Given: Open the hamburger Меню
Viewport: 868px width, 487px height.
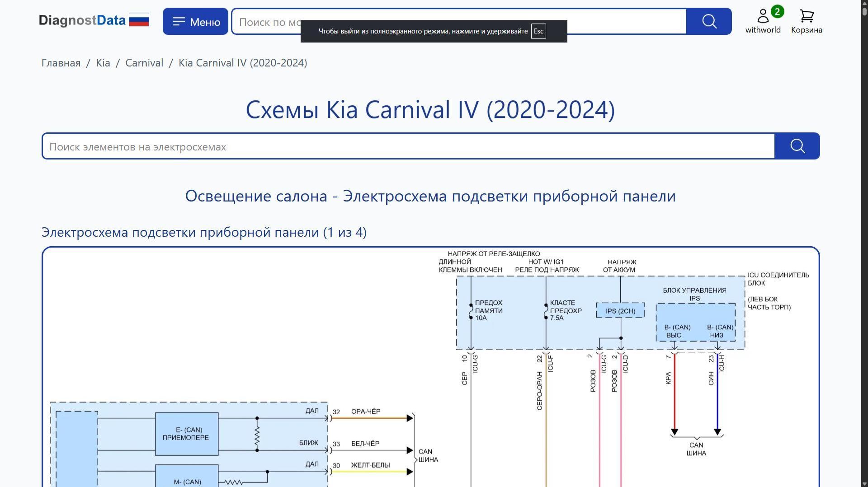Looking at the screenshot, I should pyautogui.click(x=195, y=21).
